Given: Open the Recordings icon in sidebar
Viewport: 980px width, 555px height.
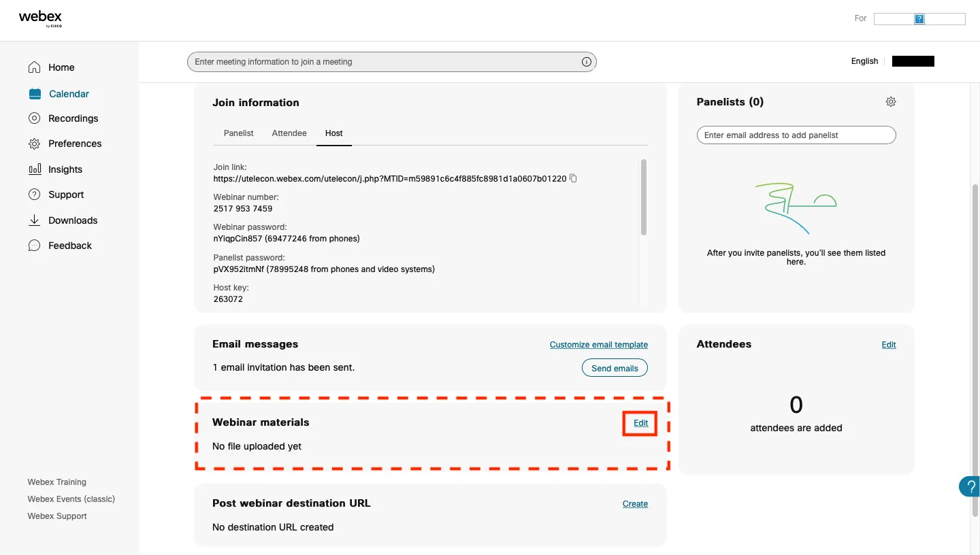Looking at the screenshot, I should [34, 118].
